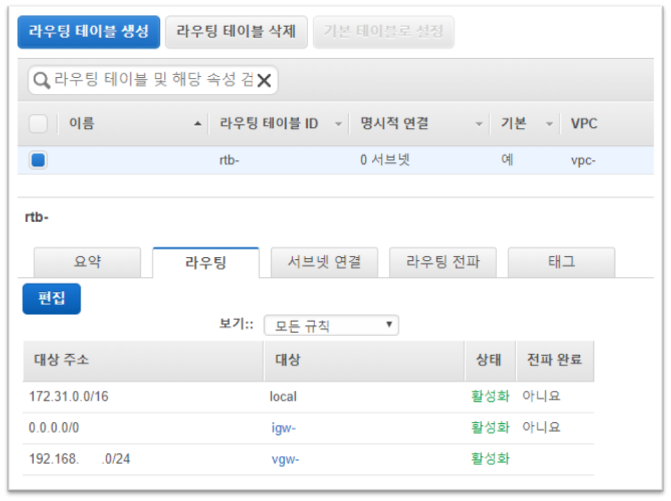Viewport: 671px width, 501px height.
Task: Open the 서브넷 연결 tab
Action: (324, 262)
